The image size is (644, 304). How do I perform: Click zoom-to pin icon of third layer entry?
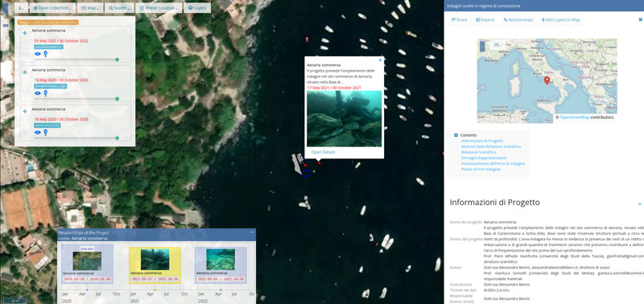(46, 132)
